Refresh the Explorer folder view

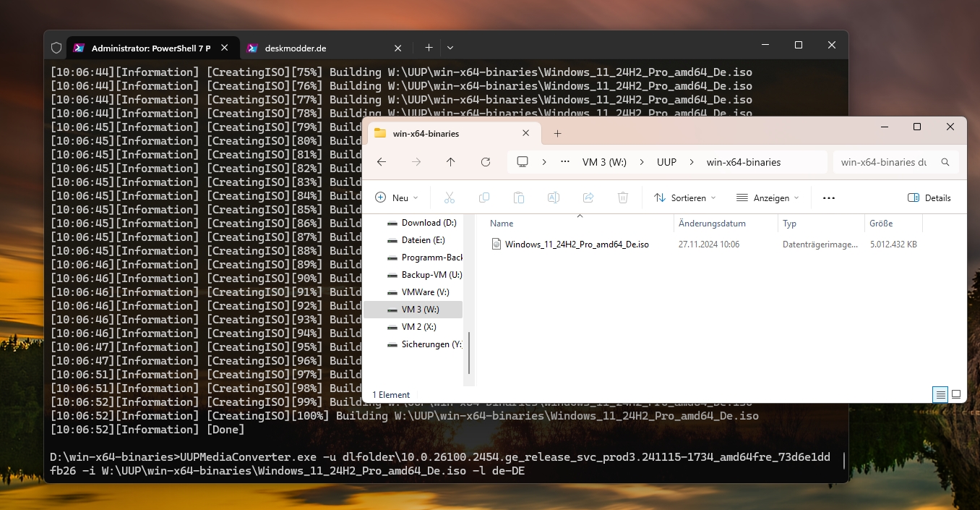click(486, 162)
